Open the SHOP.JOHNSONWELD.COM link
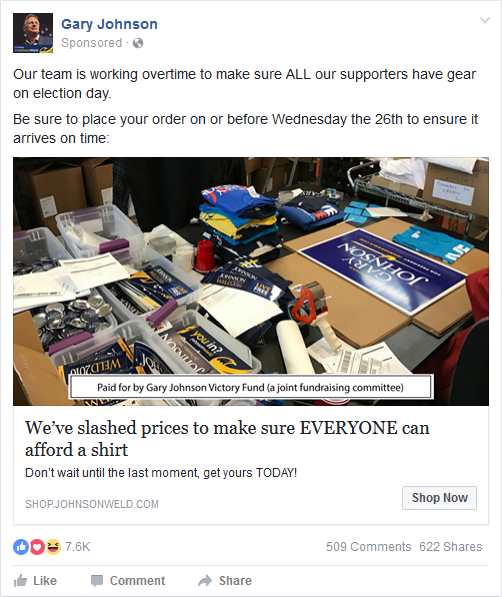 point(92,504)
